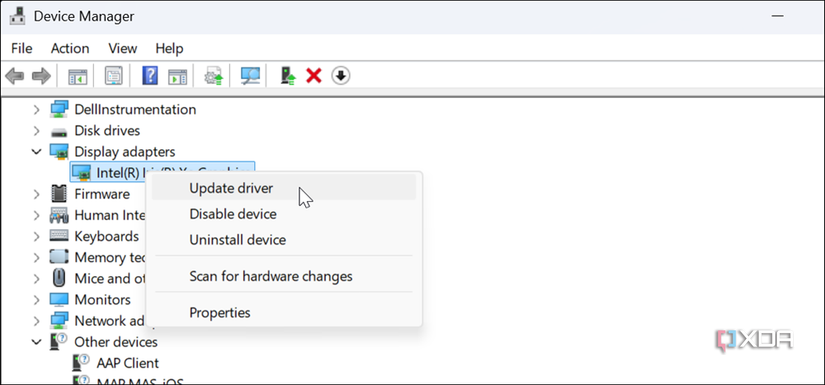
Task: Click the Monitors category icon
Action: point(59,300)
